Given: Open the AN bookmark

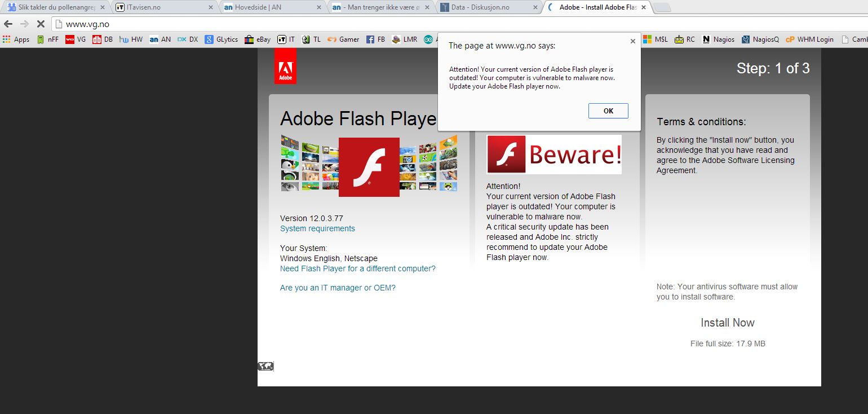Looking at the screenshot, I should [x=161, y=39].
